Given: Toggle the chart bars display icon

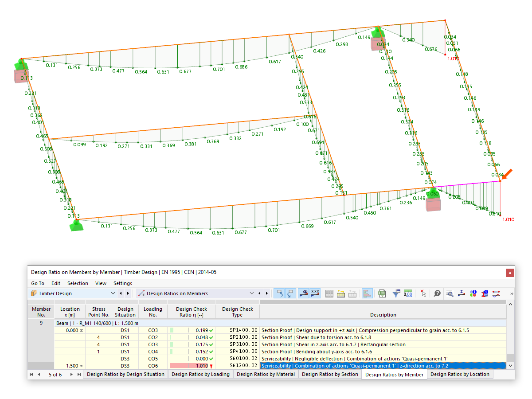Looking at the screenshot, I should 368,293.
